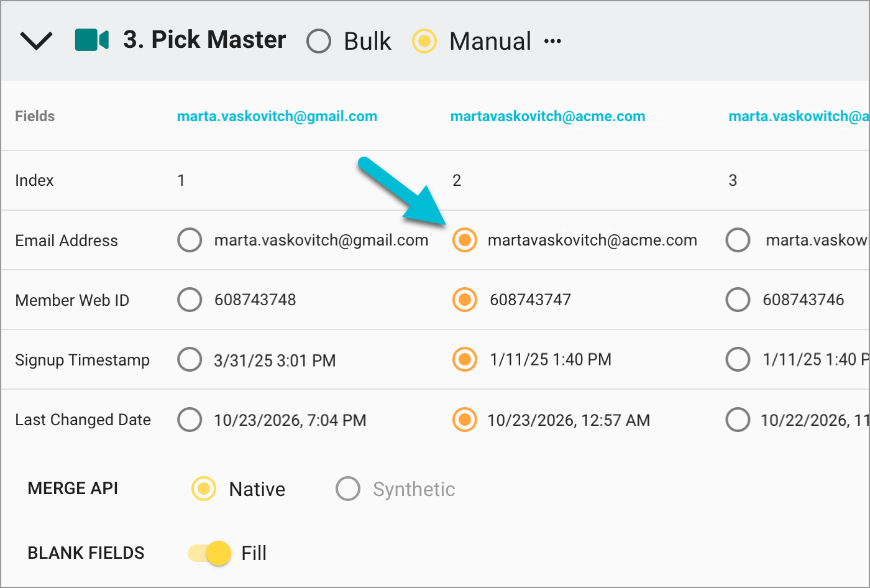The width and height of the screenshot is (870, 588).
Task: Click the "Signup Timestamp" row label
Action: coord(82,360)
